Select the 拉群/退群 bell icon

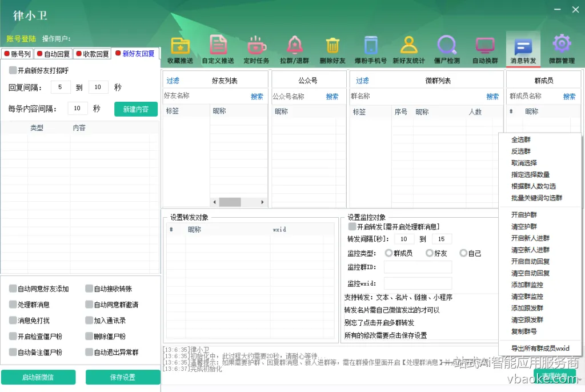294,50
